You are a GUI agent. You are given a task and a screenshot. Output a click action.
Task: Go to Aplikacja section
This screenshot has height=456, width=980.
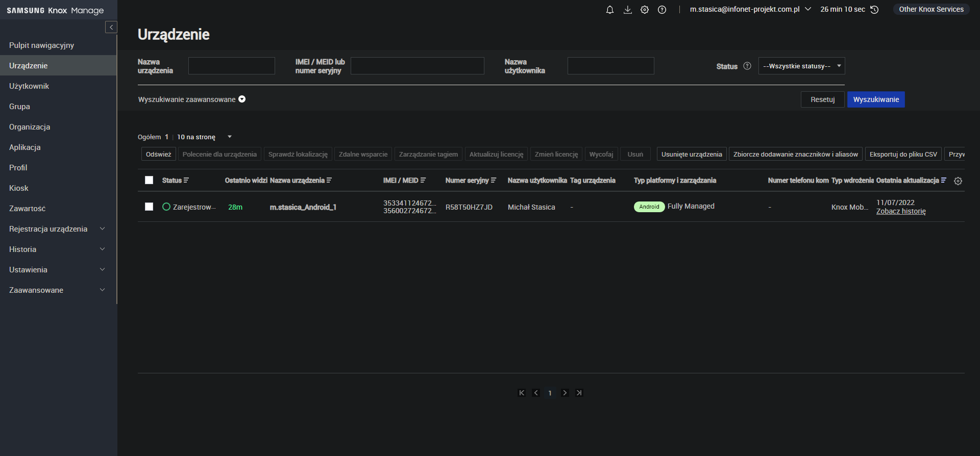click(24, 147)
